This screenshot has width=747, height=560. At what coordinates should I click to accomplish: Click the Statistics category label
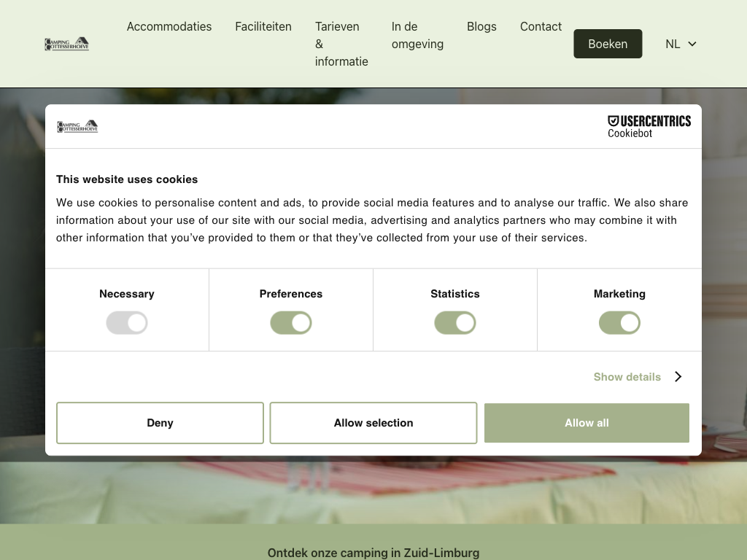point(455,294)
